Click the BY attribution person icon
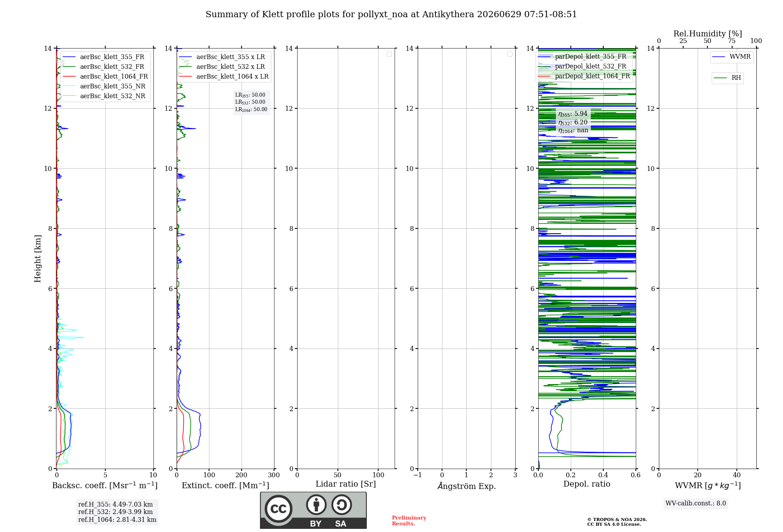This screenshot has height=532, width=783. click(x=316, y=505)
